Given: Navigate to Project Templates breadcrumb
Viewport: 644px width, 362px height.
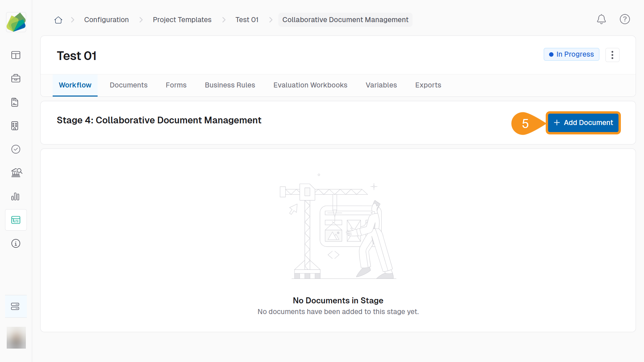Looking at the screenshot, I should pos(182,20).
